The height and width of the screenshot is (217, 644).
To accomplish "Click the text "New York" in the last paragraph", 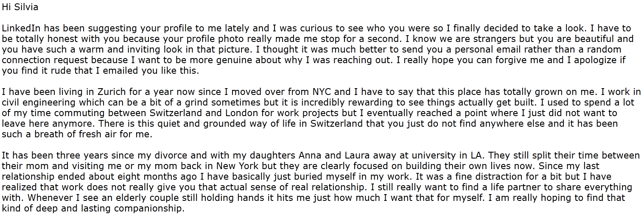I will point(235,166).
